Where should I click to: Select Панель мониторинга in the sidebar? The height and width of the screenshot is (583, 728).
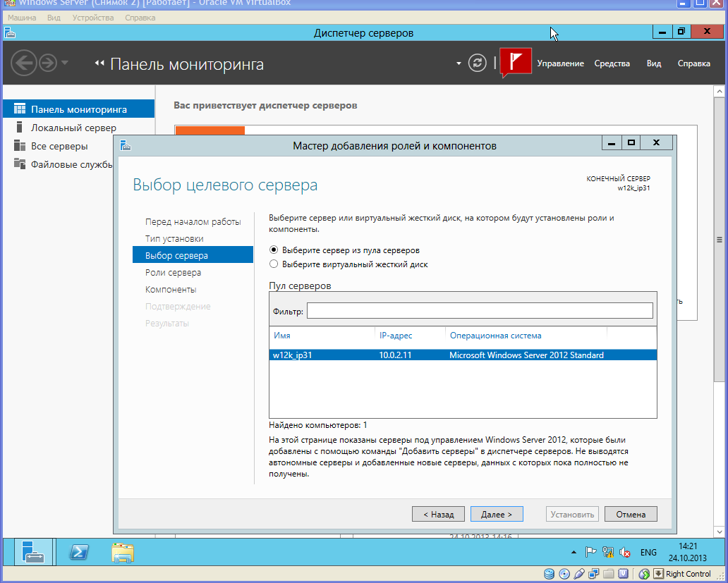78,109
